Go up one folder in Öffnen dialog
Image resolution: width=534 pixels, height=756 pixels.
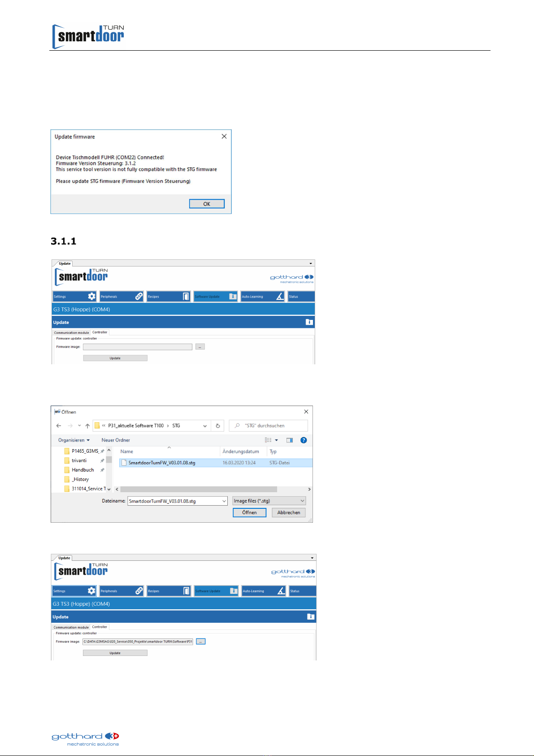pyautogui.click(x=87, y=426)
